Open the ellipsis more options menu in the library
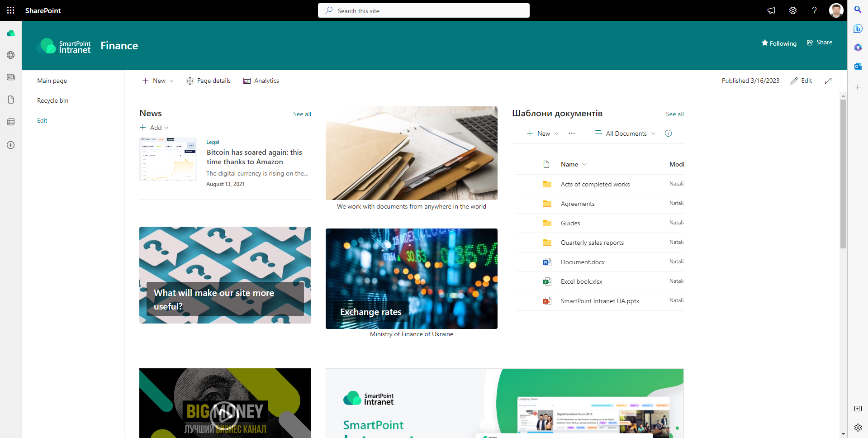 pyautogui.click(x=571, y=133)
